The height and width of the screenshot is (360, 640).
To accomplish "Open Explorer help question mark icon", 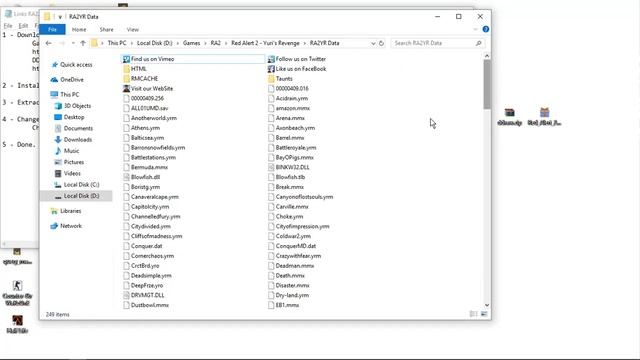I will coord(485,29).
